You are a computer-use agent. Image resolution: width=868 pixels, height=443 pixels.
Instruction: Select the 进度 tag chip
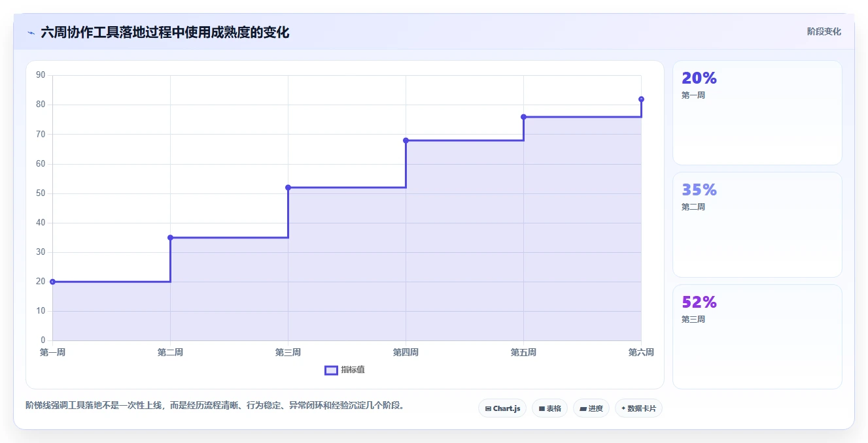click(x=591, y=408)
